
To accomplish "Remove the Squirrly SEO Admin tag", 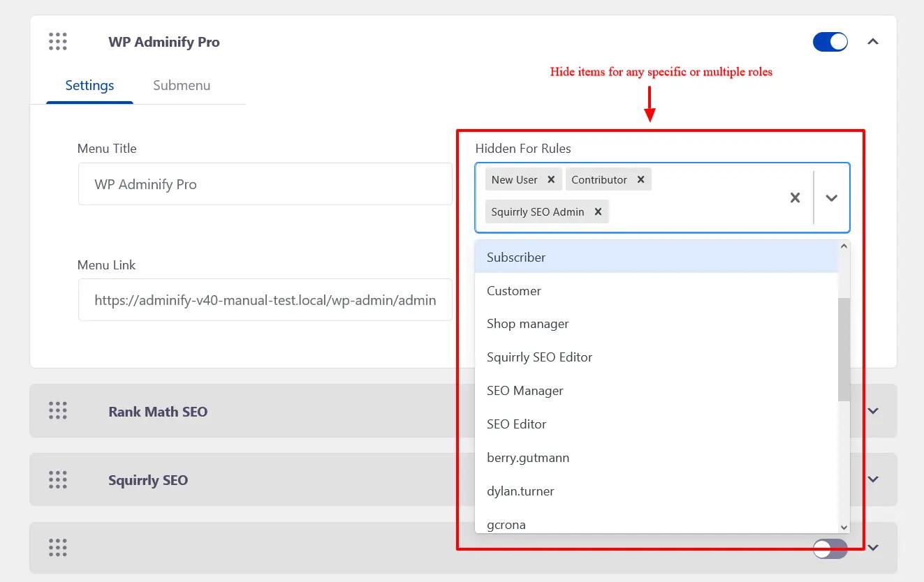I will pos(597,211).
